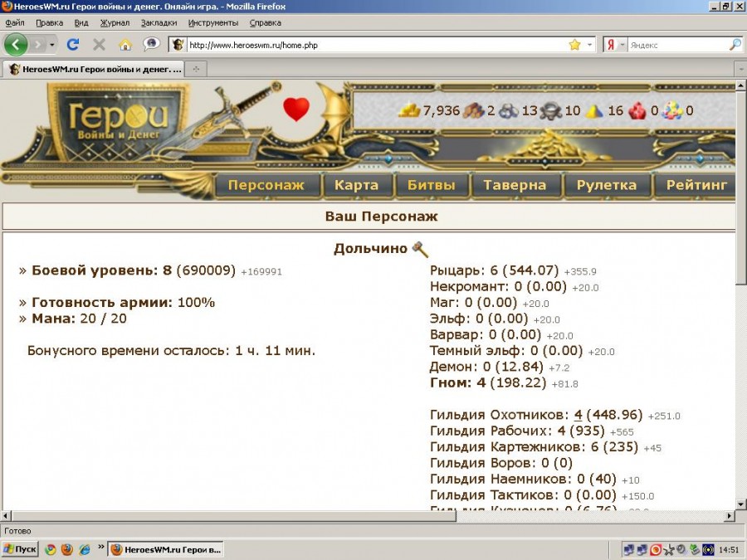
Task: Click the horizontal scrollbar thumb
Action: click(234, 516)
